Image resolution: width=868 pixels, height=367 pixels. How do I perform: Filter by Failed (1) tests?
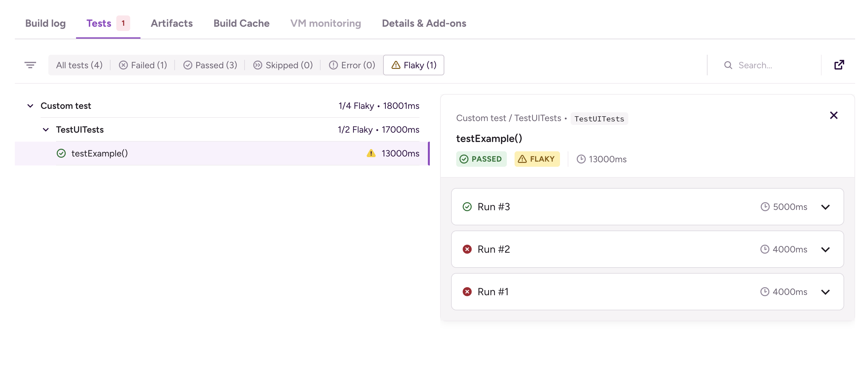[x=143, y=65]
